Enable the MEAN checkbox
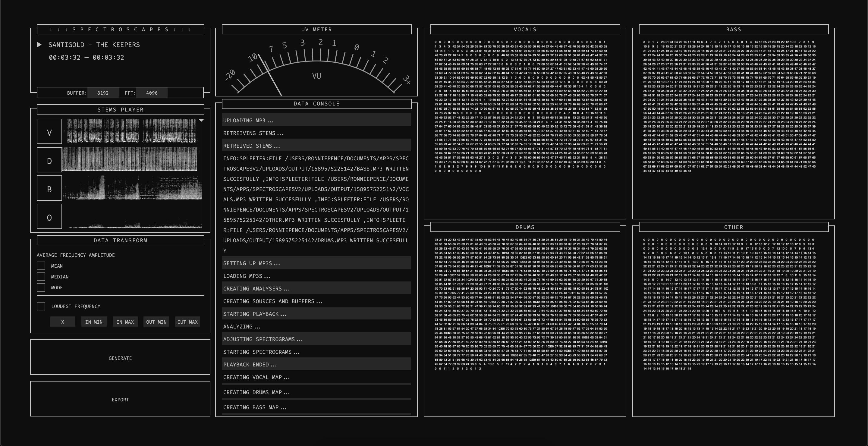The width and height of the screenshot is (868, 446). [41, 266]
